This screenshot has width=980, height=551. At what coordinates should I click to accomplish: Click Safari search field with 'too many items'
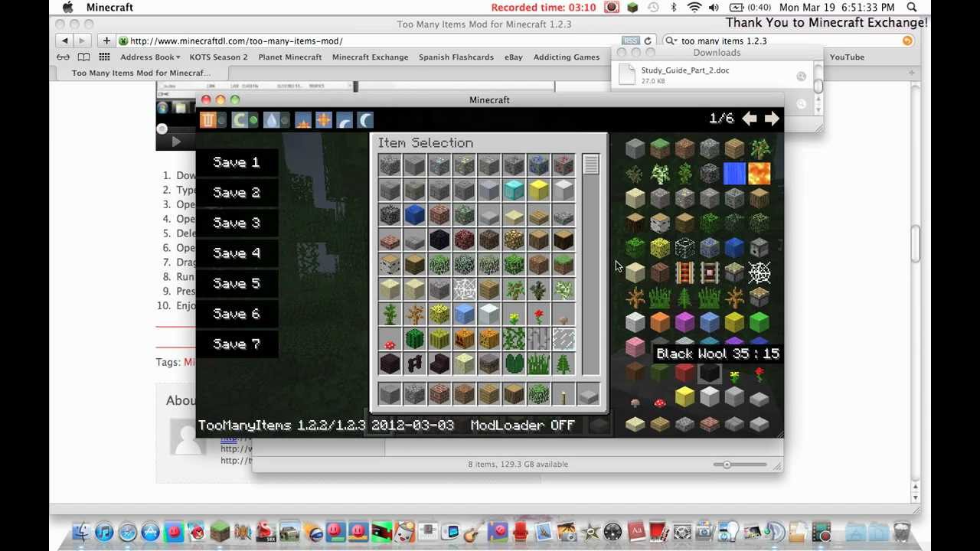[x=789, y=41]
